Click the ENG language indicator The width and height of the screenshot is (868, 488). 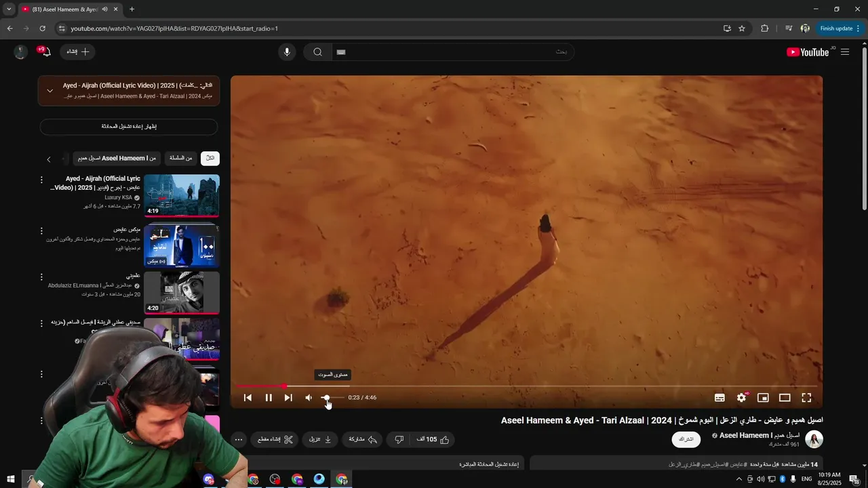[x=806, y=479]
